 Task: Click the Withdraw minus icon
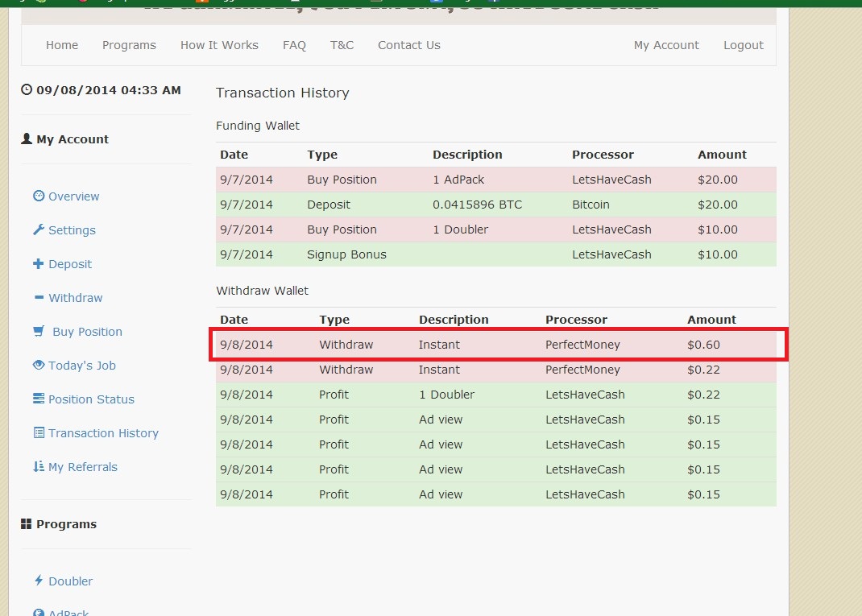coord(38,298)
